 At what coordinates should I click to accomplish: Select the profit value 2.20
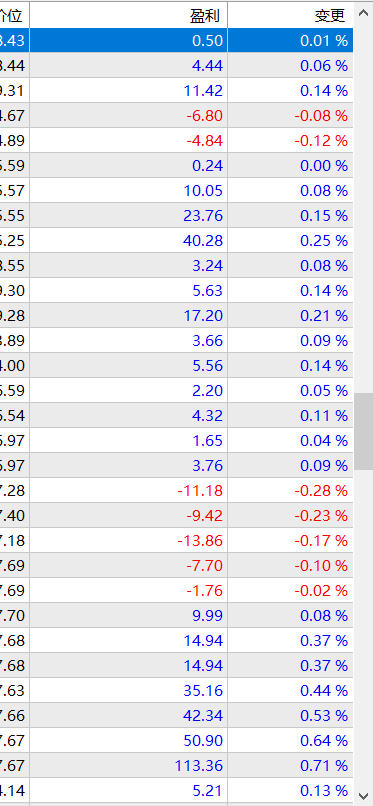208,391
